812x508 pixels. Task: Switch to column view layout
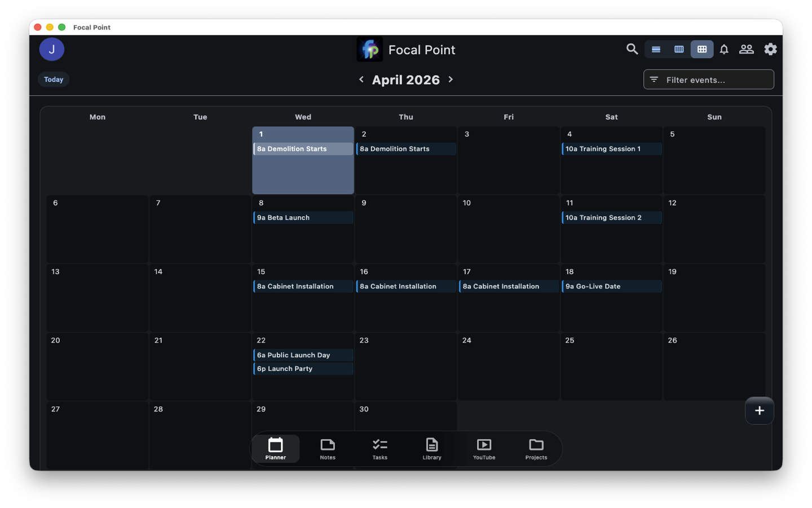click(x=678, y=49)
